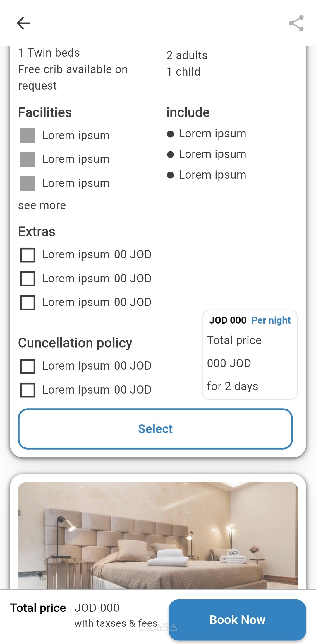
Task: Enable the third Extras checkbox
Action: click(28, 303)
